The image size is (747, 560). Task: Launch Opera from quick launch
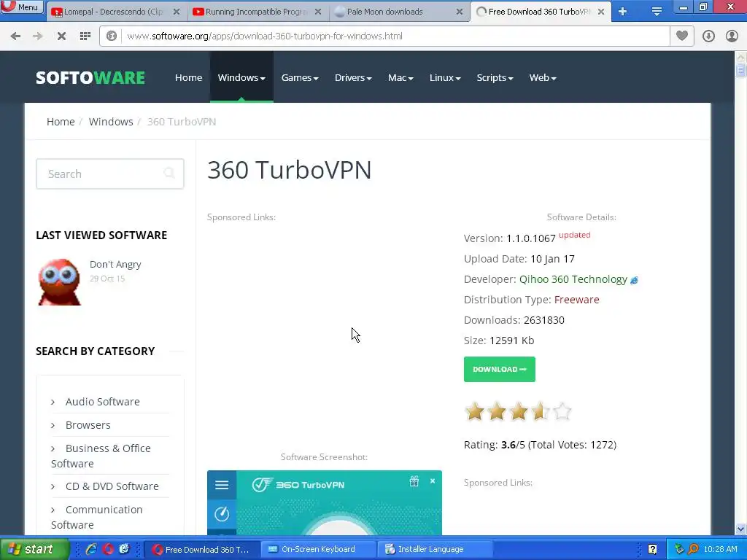pyautogui.click(x=108, y=549)
